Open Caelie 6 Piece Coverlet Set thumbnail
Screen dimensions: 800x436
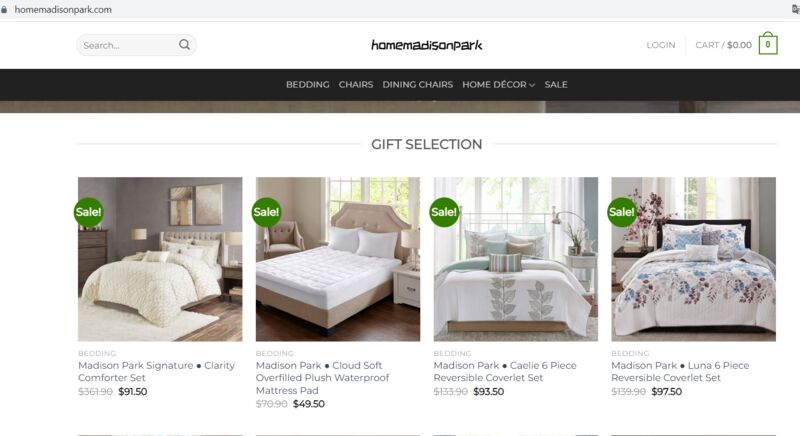[515, 259]
